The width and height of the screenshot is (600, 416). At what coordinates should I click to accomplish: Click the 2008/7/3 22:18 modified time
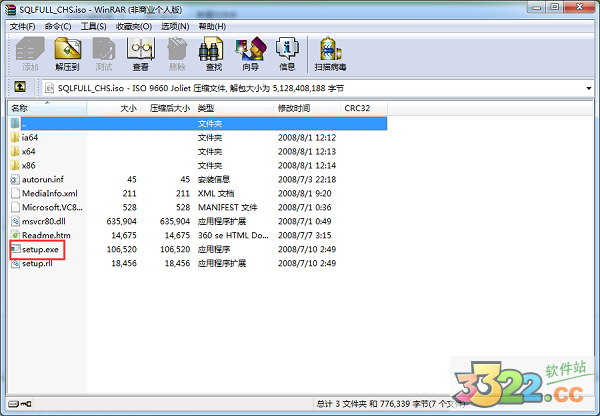click(307, 179)
